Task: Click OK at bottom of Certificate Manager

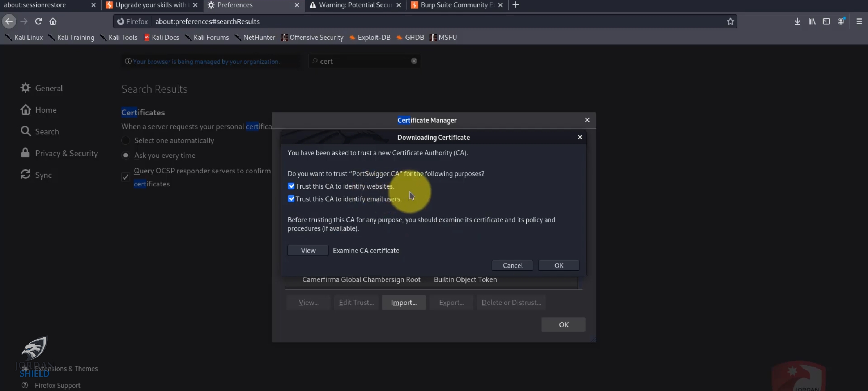Action: [563, 325]
